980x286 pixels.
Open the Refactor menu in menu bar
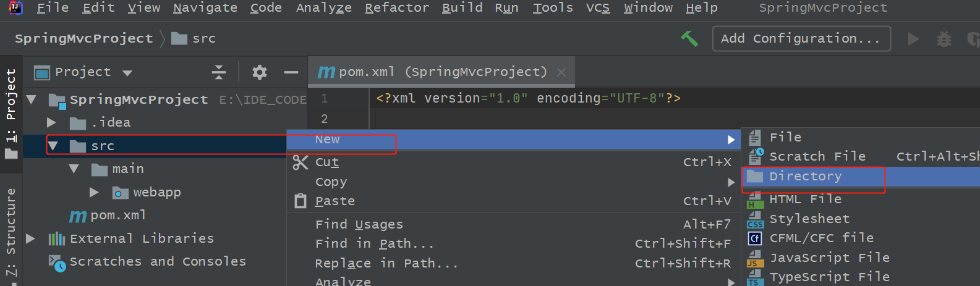click(396, 8)
